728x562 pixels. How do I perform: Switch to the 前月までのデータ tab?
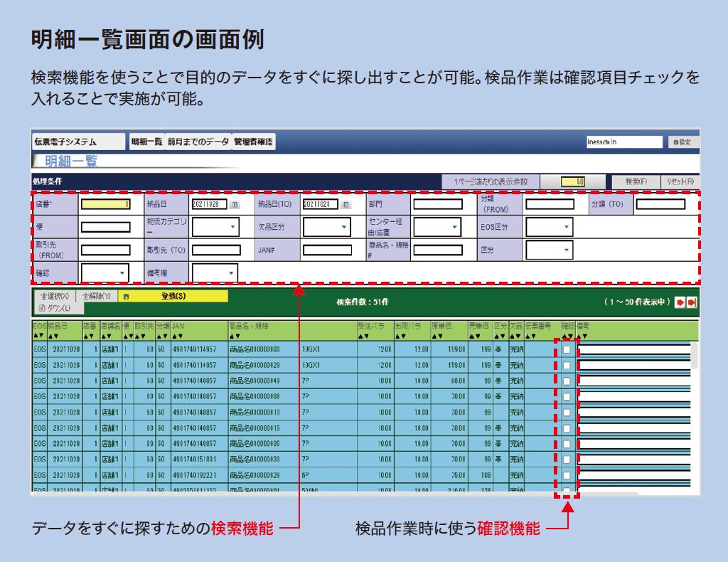198,142
